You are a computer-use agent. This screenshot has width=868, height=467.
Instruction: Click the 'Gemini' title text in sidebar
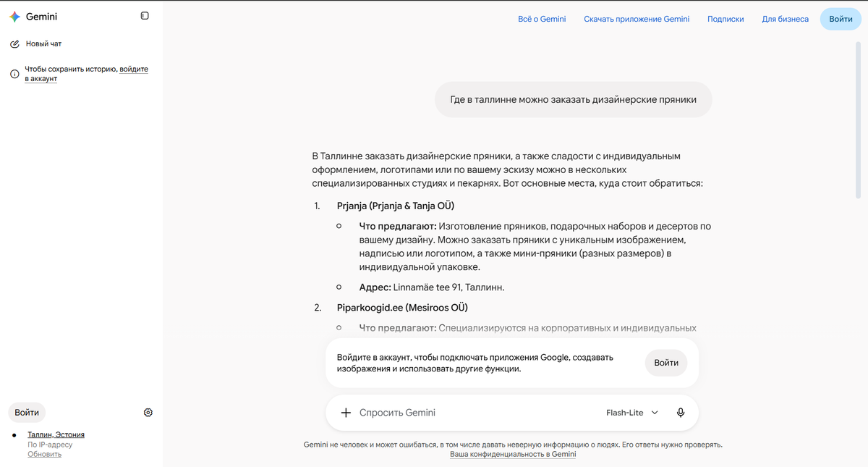coord(41,16)
